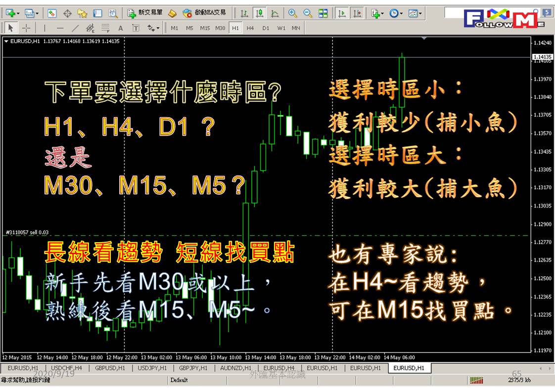Expand the new chart dropdown arrow
The width and height of the screenshot is (555, 392).
pos(18,13)
